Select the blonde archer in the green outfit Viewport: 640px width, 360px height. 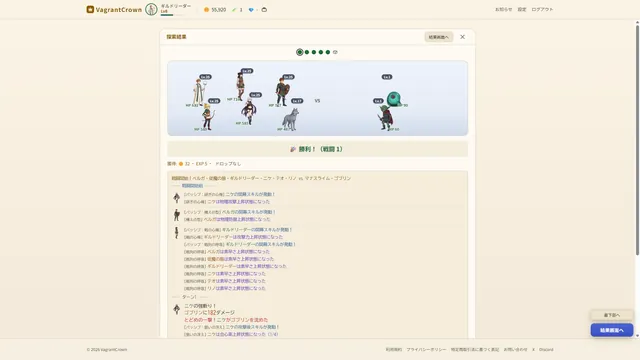click(208, 117)
